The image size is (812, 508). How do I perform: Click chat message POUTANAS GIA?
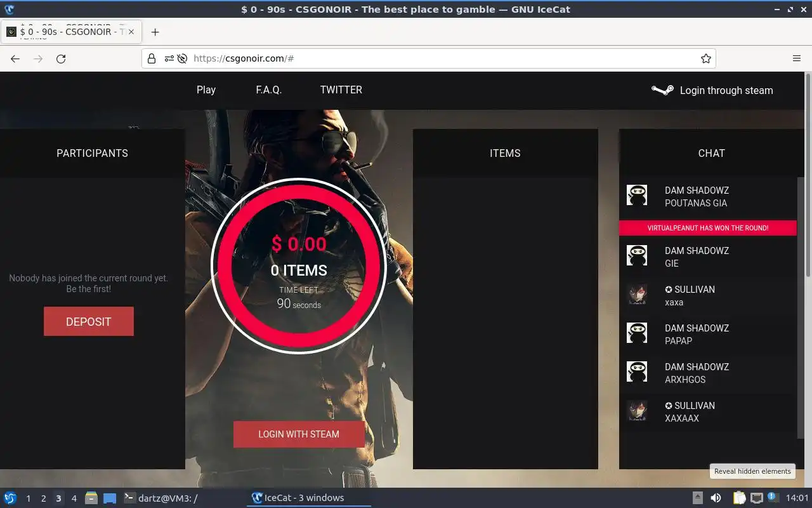696,203
